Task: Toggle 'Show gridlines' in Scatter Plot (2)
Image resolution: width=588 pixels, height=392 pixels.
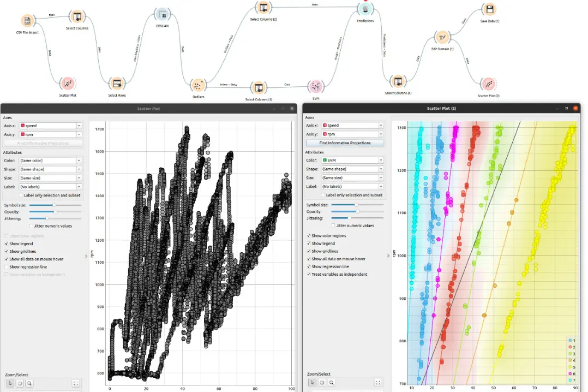Action: click(309, 251)
